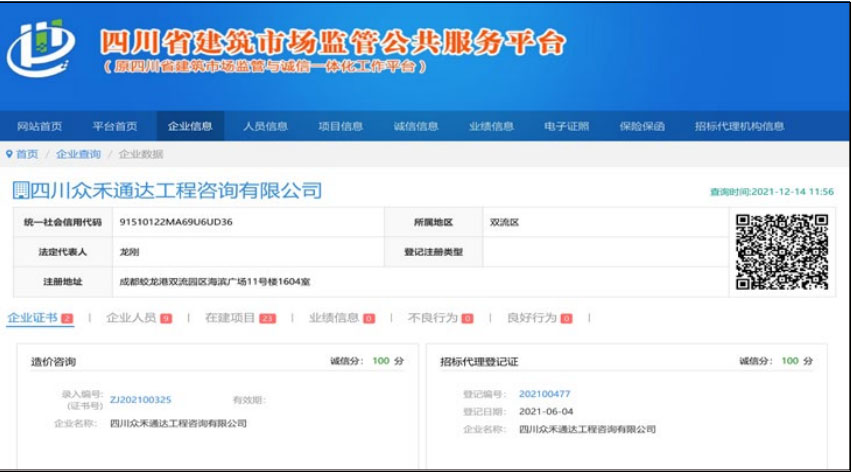Select 企业信息 navigation item

click(x=190, y=126)
